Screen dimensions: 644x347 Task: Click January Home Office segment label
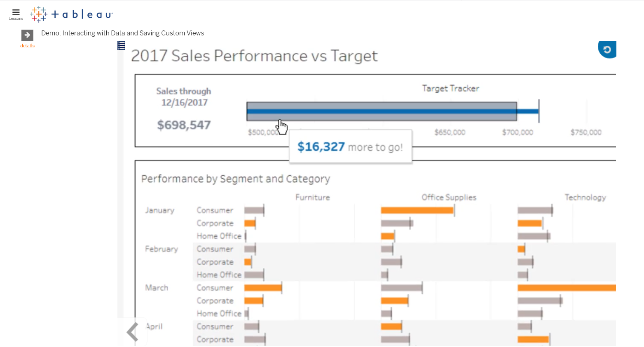click(219, 236)
